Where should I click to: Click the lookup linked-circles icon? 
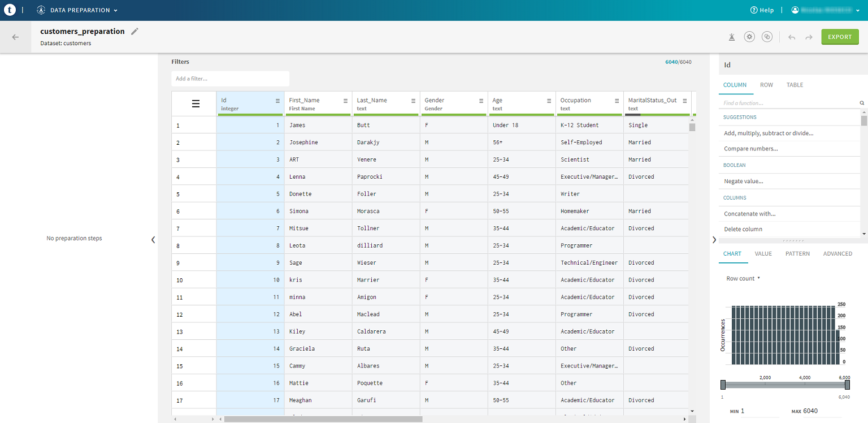[x=767, y=37]
